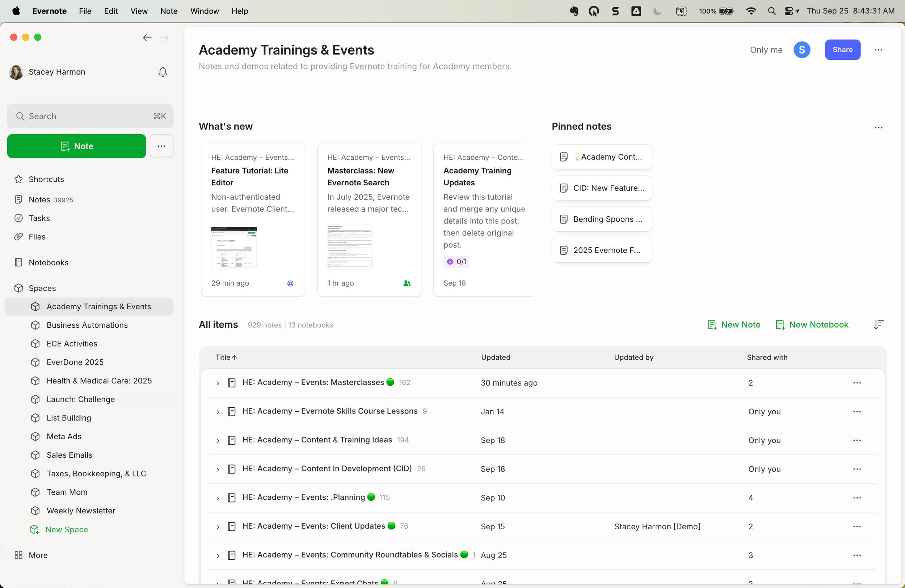The image size is (905, 588).
Task: Toggle the 0/1 task indicator on Academy Training Updates
Action: click(x=456, y=261)
